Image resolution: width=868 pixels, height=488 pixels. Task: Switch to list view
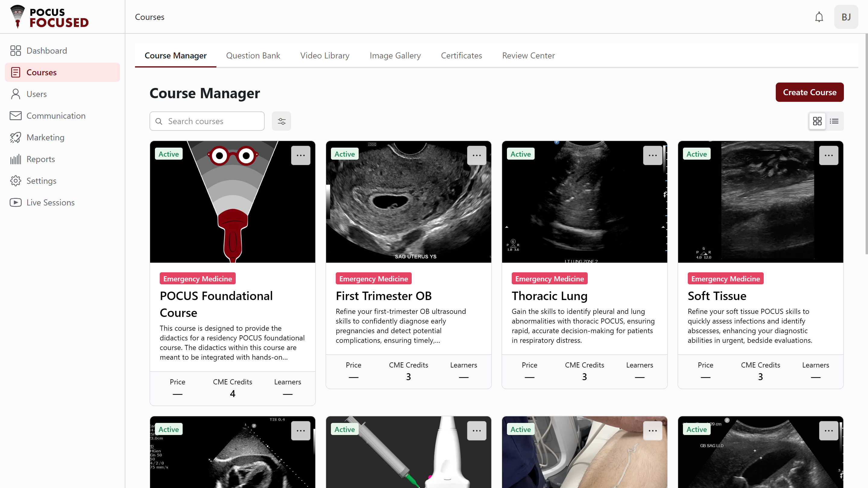pyautogui.click(x=834, y=121)
